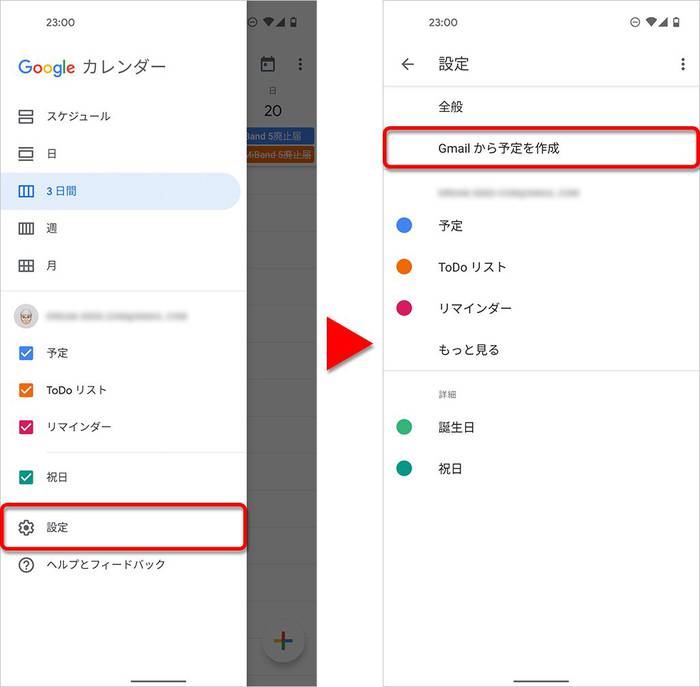Screen dimensions: 700x687
Task: Switch to 週 week view icon
Action: click(x=26, y=229)
